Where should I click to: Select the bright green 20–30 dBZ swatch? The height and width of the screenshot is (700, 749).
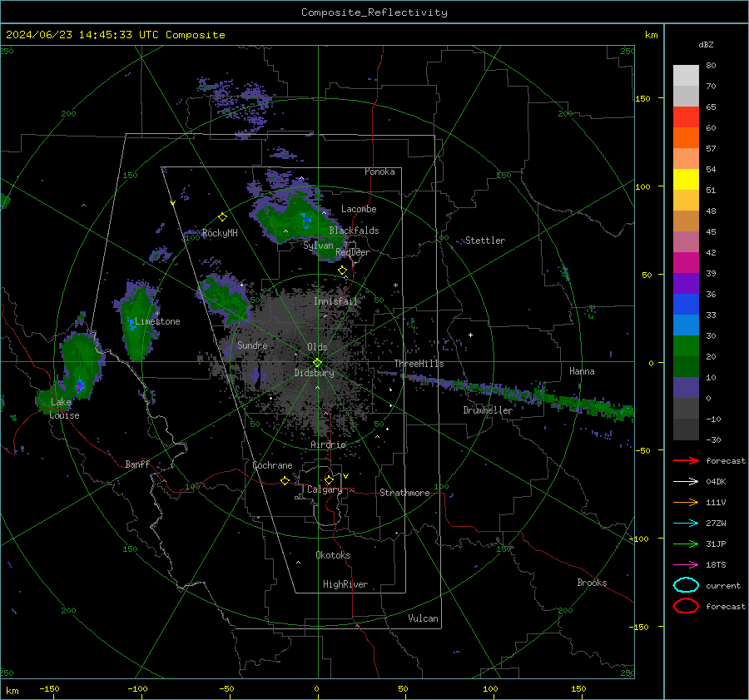[x=686, y=346]
